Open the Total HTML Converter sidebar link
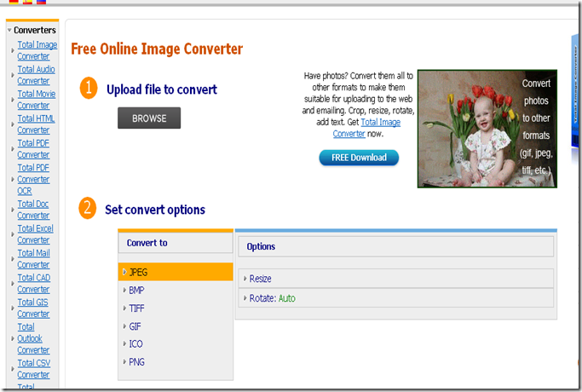 [x=36, y=124]
